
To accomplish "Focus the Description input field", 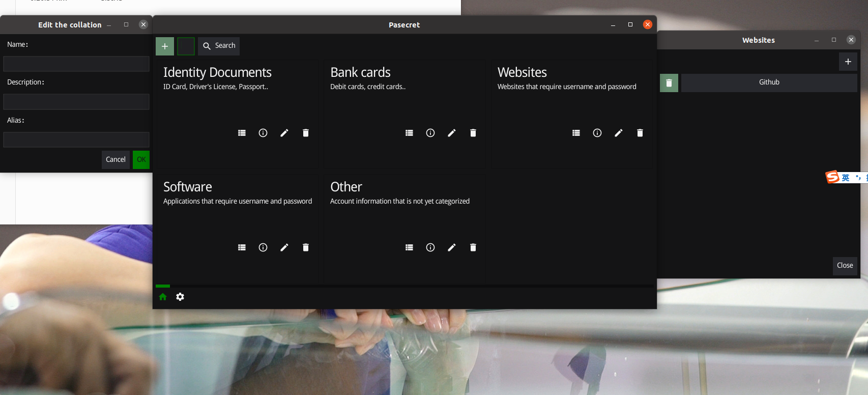I will [x=76, y=102].
